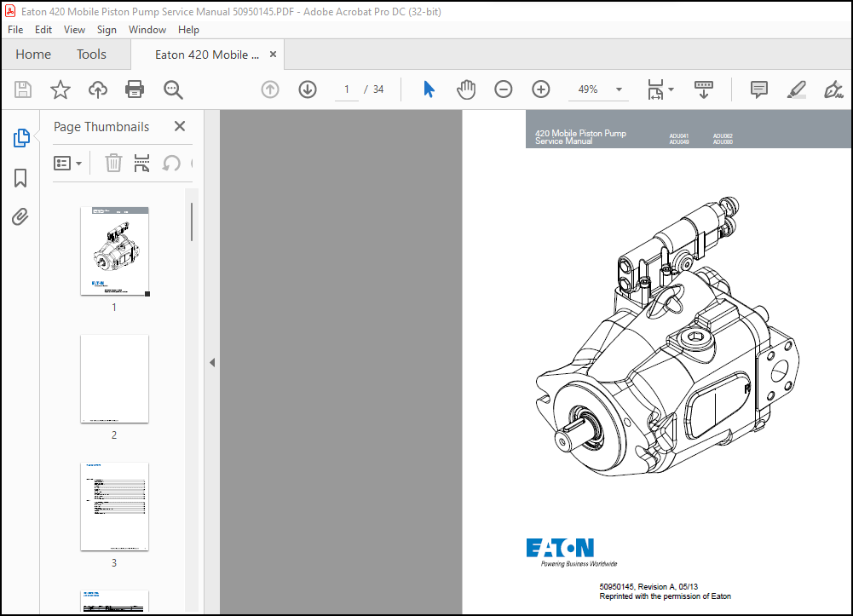Click the thumbnails panel scrollbar
Image resolution: width=853 pixels, height=616 pixels.
coord(192,222)
